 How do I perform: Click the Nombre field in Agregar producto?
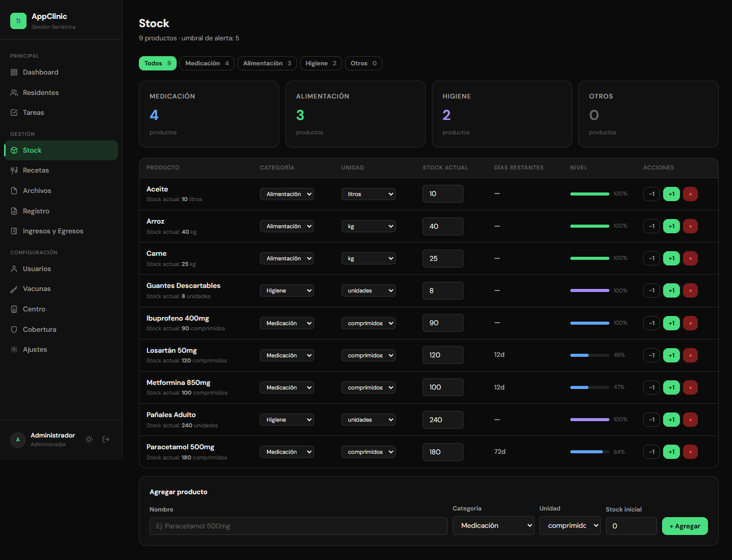coord(299,526)
